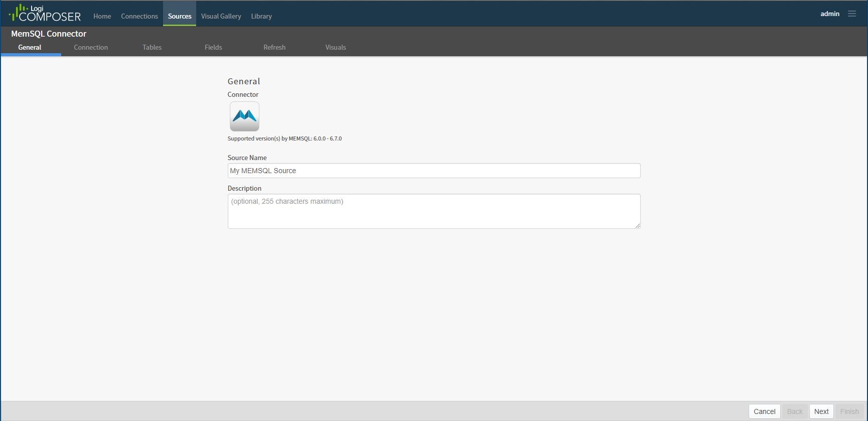868x421 pixels.
Task: Click the General section heading
Action: coord(244,81)
